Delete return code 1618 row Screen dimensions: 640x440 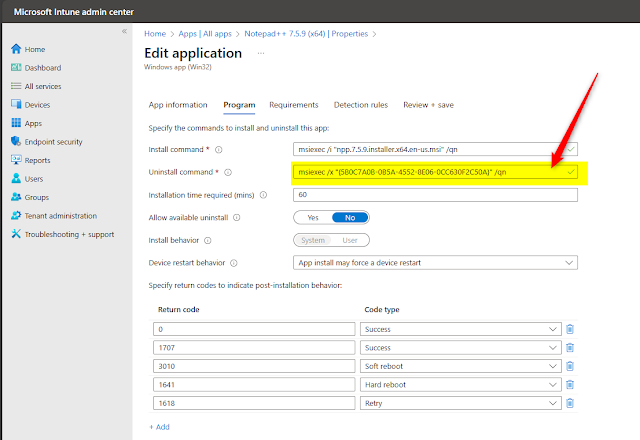pos(570,403)
